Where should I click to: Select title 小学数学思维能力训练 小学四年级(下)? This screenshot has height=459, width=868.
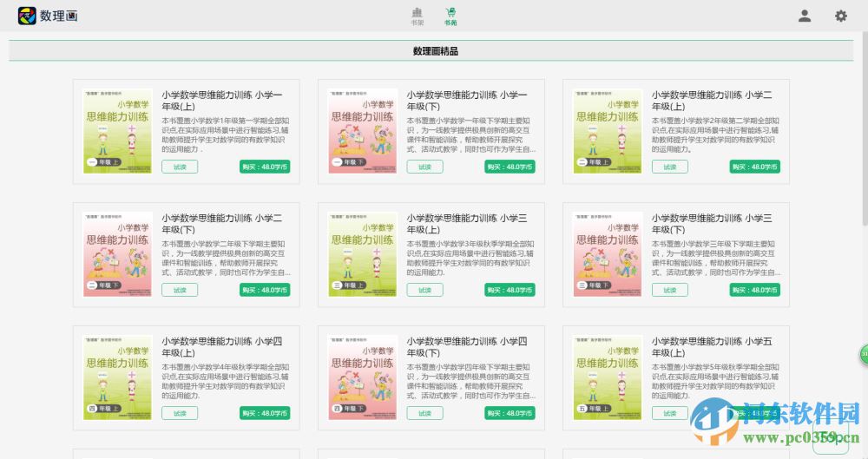[467, 347]
